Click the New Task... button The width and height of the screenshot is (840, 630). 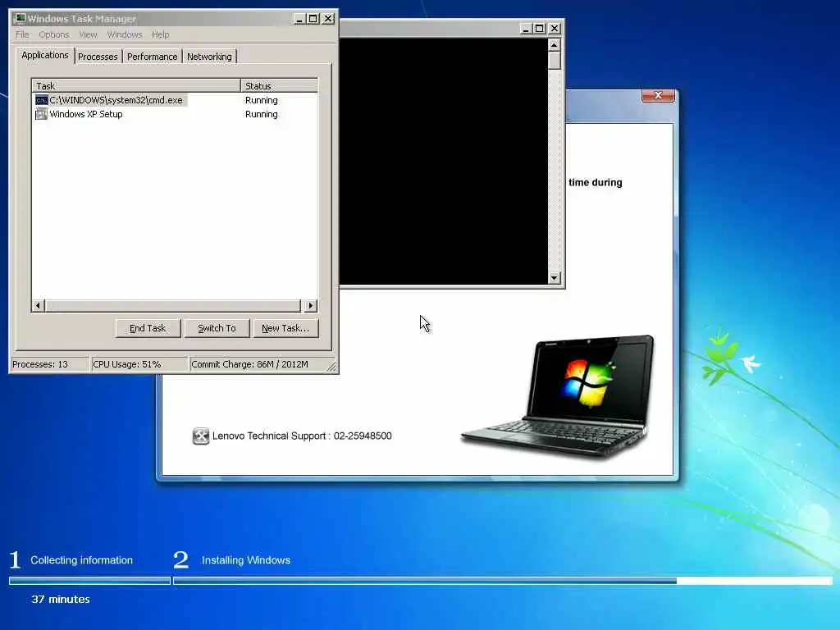(285, 328)
